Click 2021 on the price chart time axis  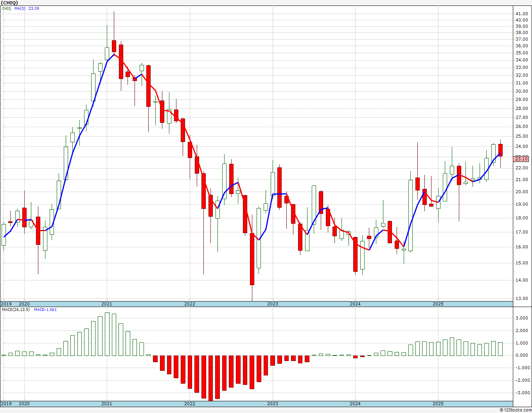pyautogui.click(x=107, y=303)
